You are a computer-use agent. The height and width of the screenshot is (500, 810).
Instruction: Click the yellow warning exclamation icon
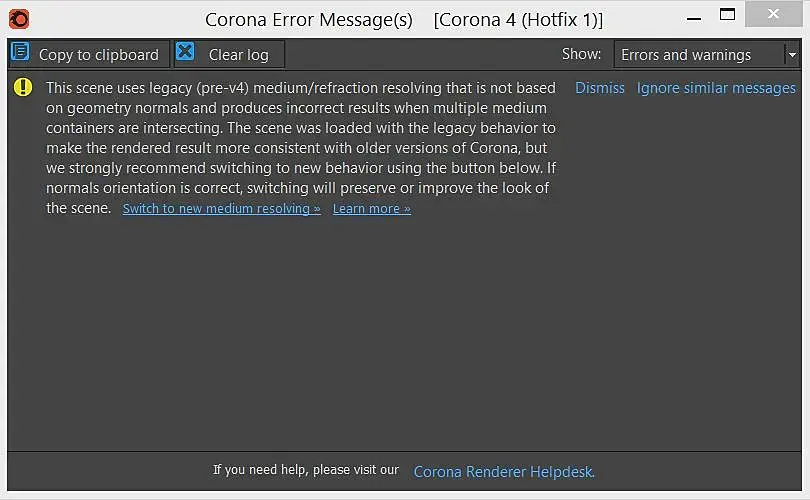click(23, 88)
